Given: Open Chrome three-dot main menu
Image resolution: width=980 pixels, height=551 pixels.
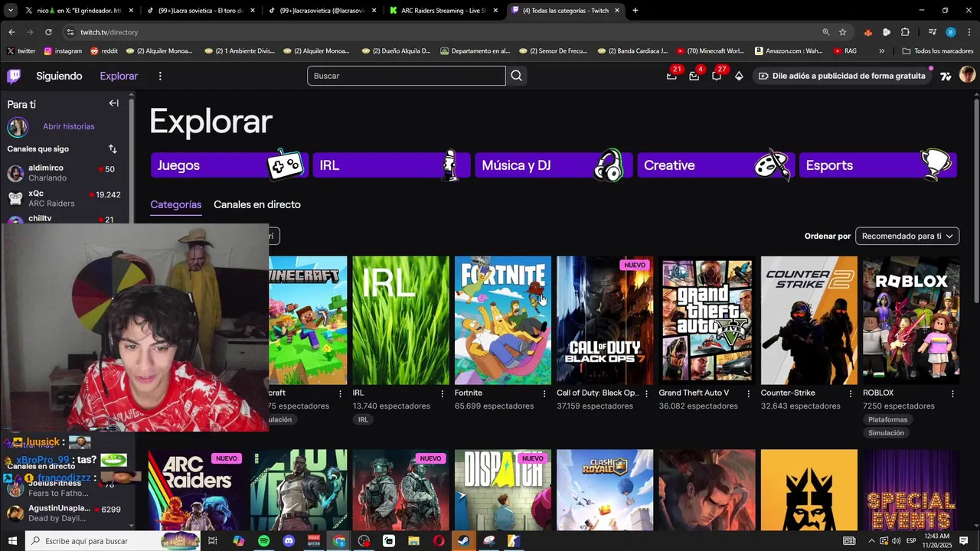Looking at the screenshot, I should point(968,32).
